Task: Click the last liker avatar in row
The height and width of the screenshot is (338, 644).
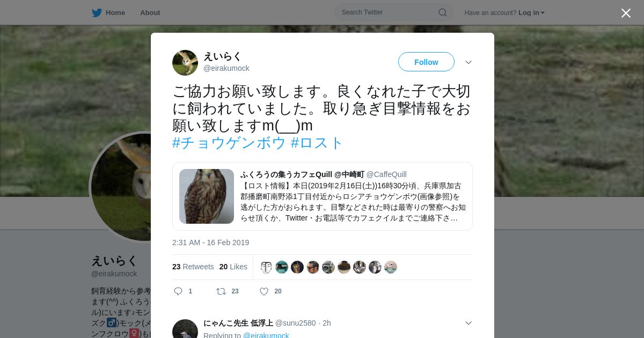Action: [x=391, y=267]
